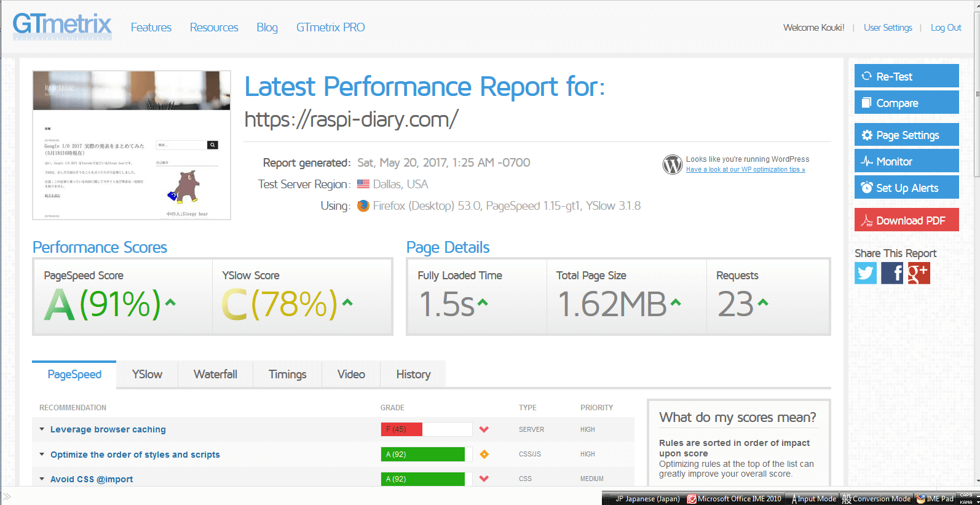Click the GRADE column header
The image size is (980, 505).
[392, 408]
